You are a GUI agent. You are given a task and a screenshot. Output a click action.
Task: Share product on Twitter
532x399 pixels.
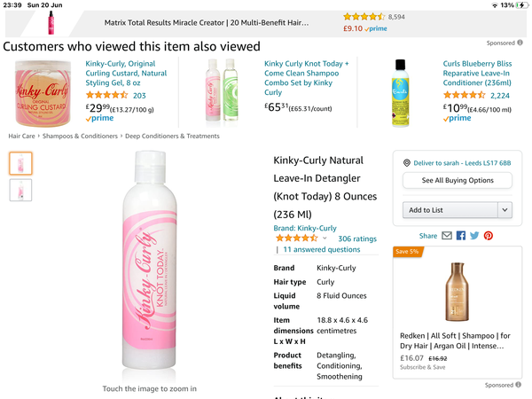tap(474, 236)
